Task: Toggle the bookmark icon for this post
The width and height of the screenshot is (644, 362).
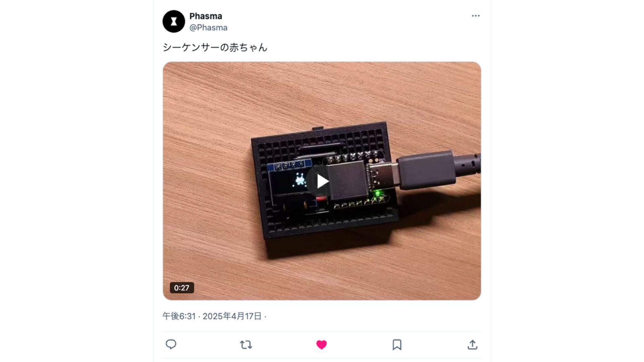Action: [x=397, y=345]
